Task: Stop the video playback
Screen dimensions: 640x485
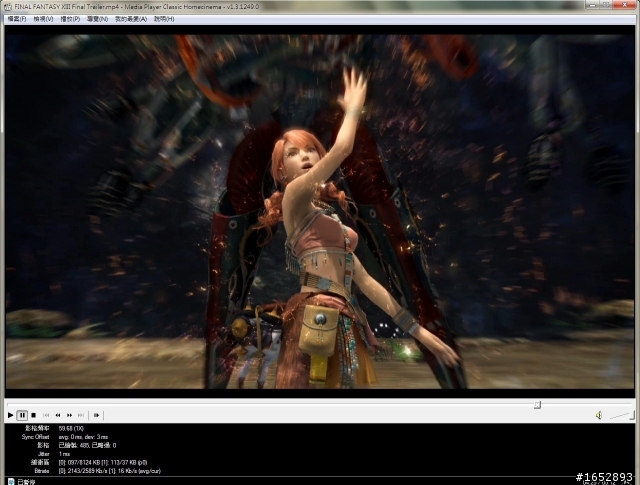Action: 34,415
